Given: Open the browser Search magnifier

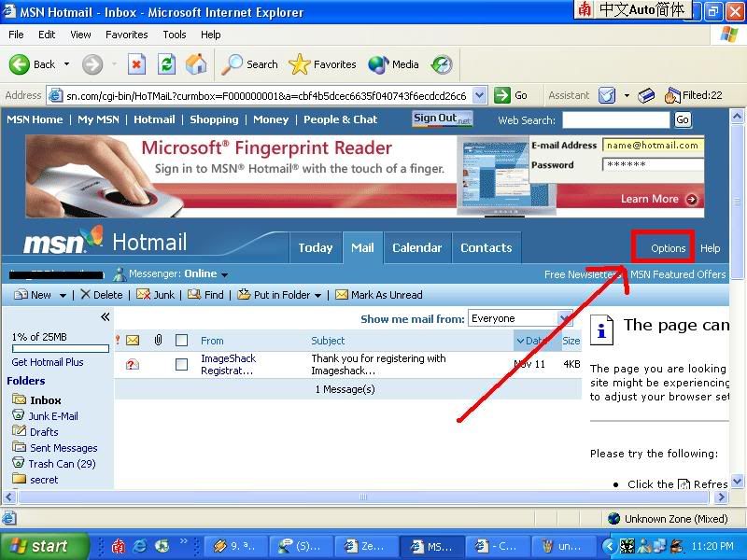Looking at the screenshot, I should (x=232, y=64).
